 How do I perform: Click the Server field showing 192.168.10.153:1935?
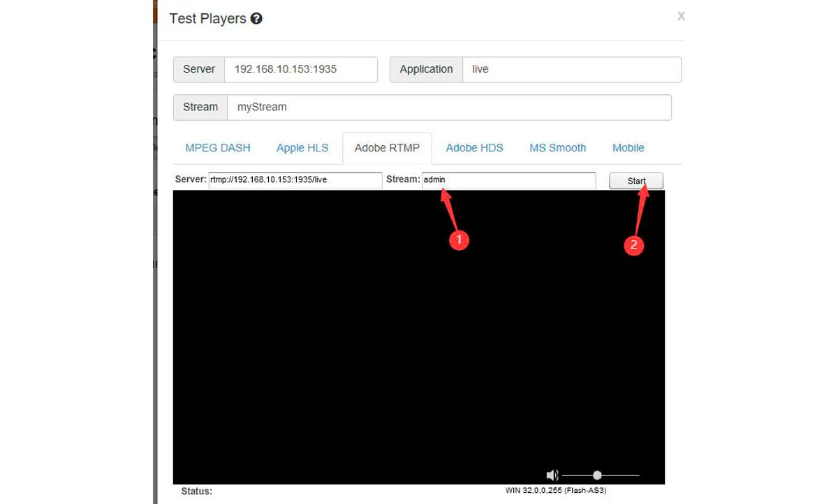pos(300,69)
